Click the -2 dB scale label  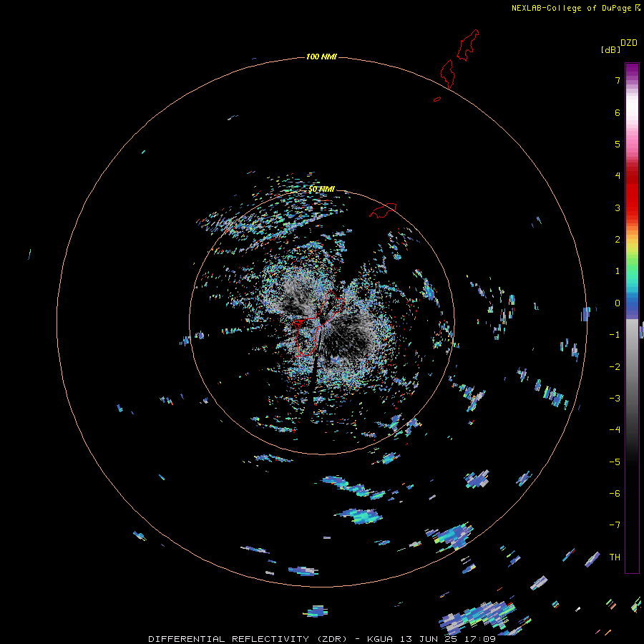tap(615, 367)
